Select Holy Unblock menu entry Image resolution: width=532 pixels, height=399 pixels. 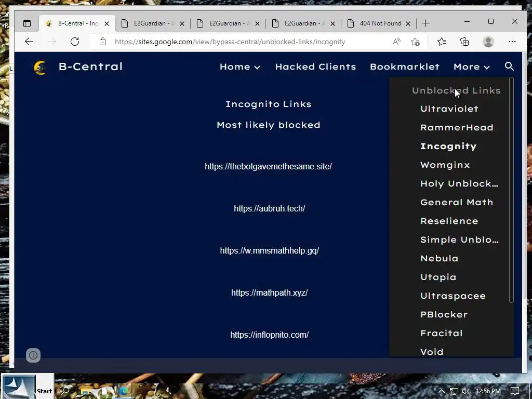459,183
